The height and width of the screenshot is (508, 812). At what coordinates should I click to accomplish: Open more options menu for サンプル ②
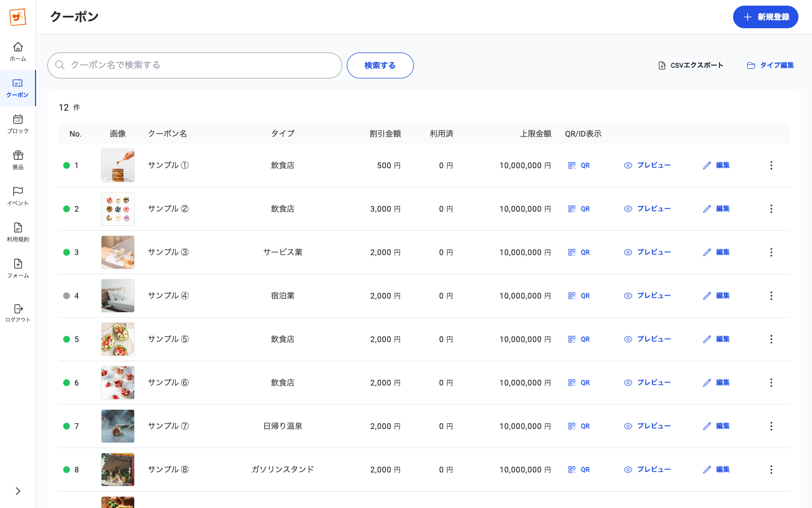pyautogui.click(x=771, y=209)
